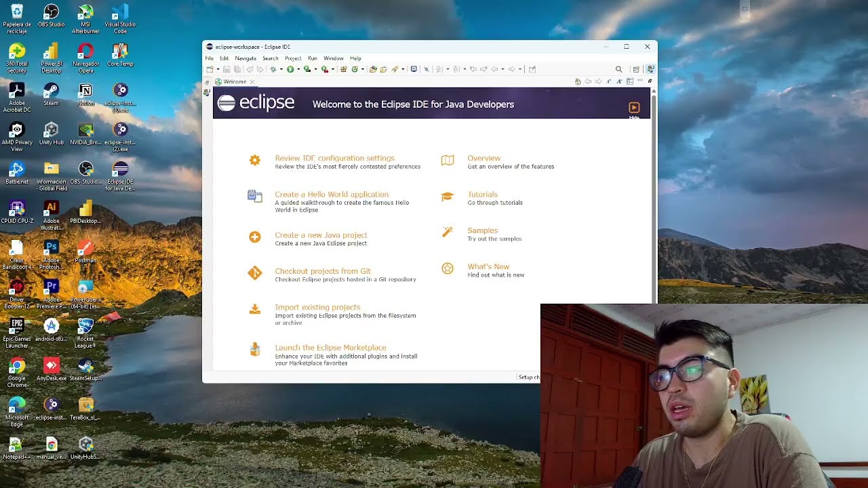Click the Hello World application icon
868x488 pixels.
click(x=254, y=197)
